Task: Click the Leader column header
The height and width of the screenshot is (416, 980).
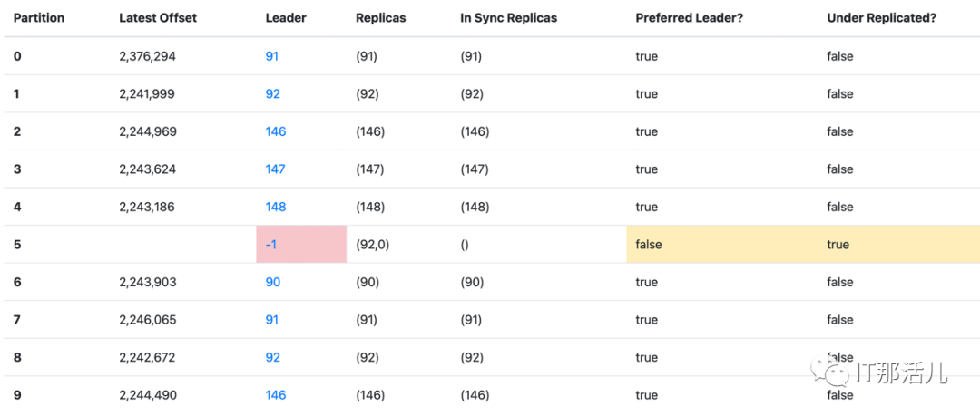Action: (x=286, y=18)
